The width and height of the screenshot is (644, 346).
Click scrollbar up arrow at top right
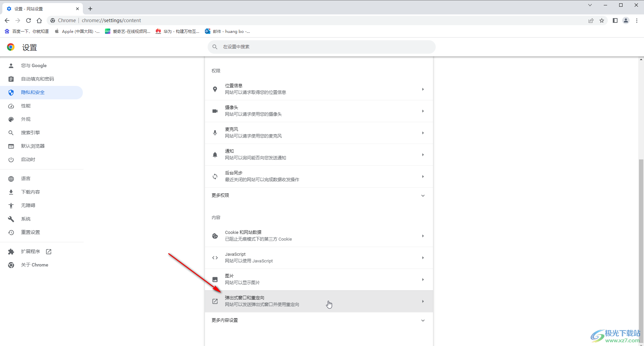click(641, 59)
